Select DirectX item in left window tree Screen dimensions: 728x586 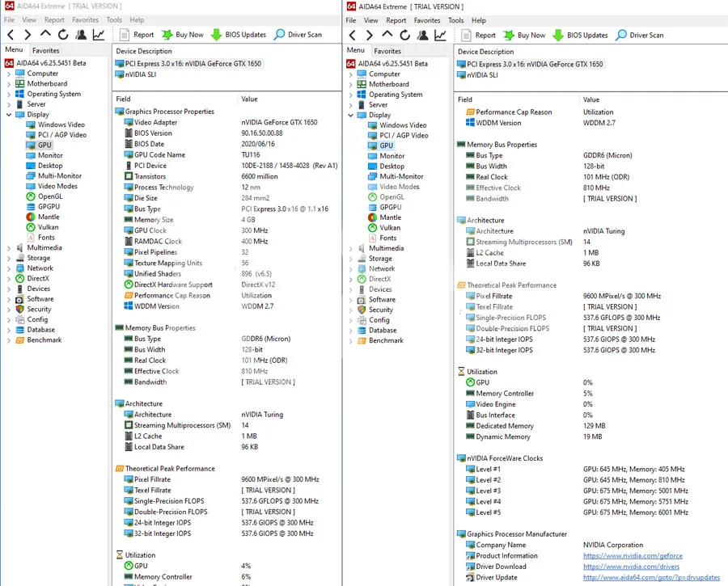32,278
